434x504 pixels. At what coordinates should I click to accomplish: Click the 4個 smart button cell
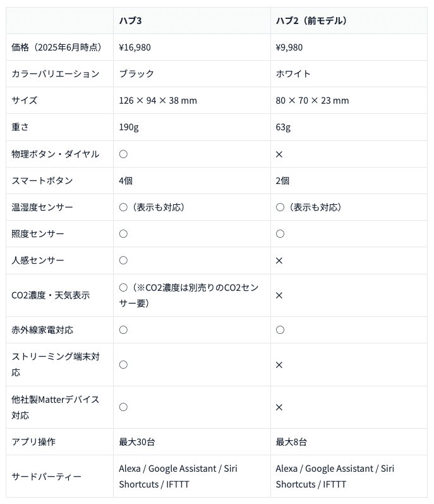[x=126, y=181]
